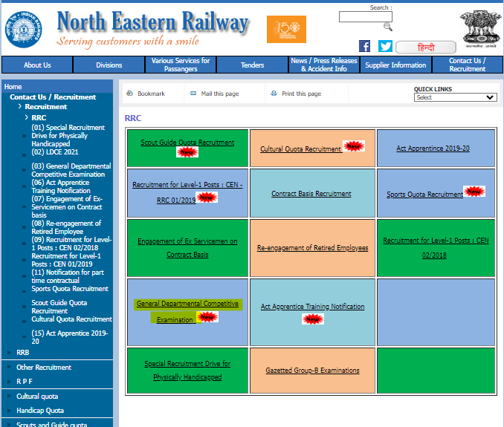The width and height of the screenshot is (504, 427).
Task: Open Other Recruitment in sidebar
Action: pyautogui.click(x=44, y=368)
